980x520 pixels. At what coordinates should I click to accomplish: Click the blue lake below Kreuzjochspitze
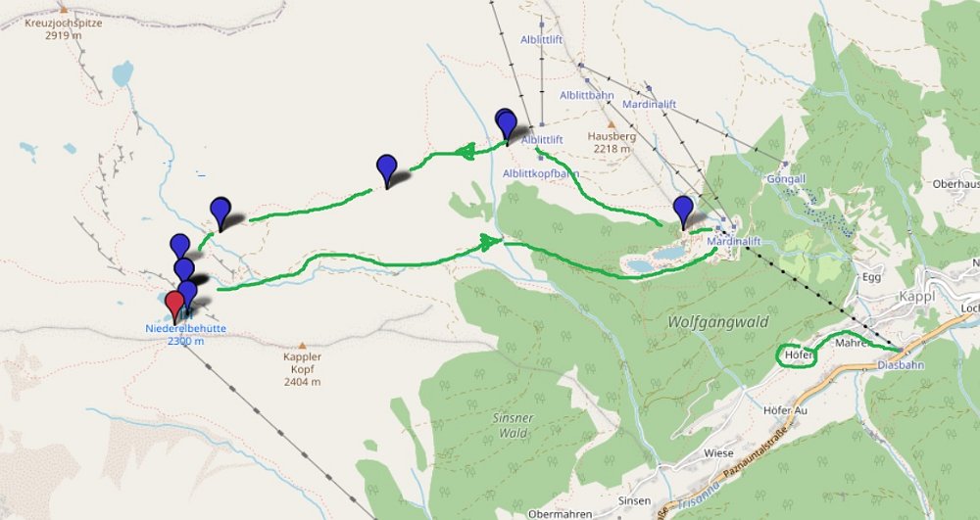(x=122, y=73)
